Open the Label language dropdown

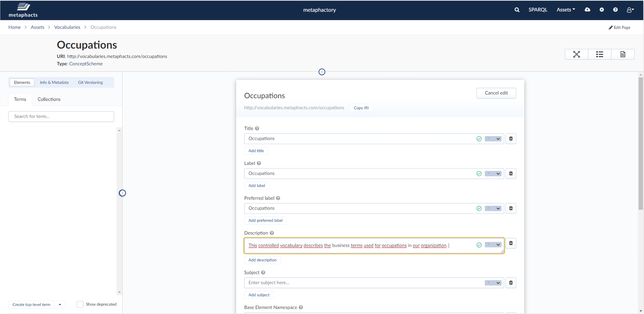coord(493,174)
